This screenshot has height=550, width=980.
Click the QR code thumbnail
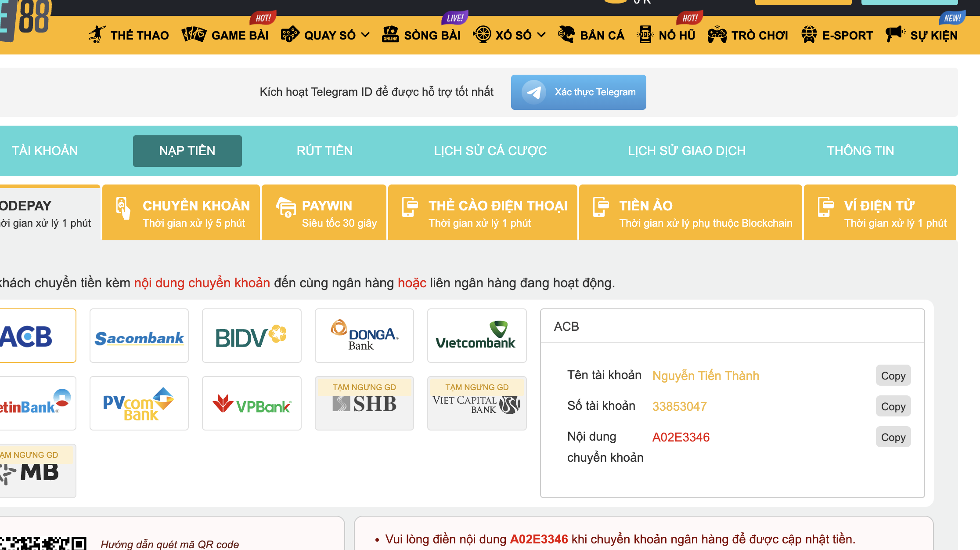[43, 543]
